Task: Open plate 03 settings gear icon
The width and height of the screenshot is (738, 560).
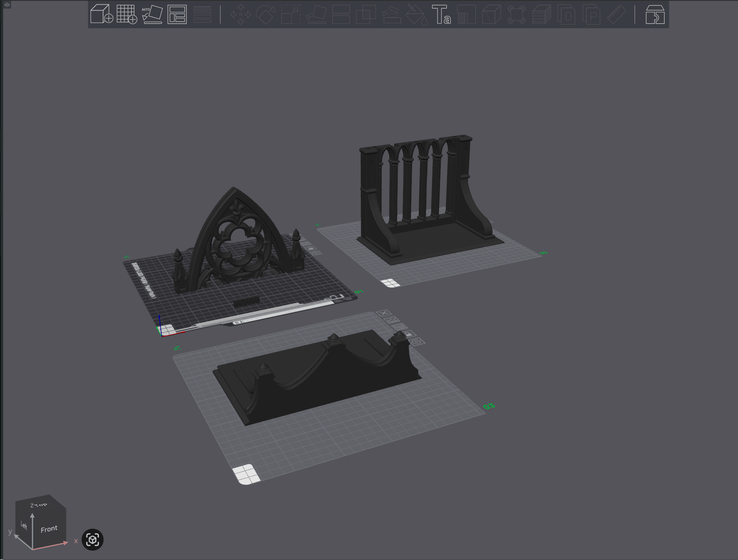Action: [x=417, y=342]
